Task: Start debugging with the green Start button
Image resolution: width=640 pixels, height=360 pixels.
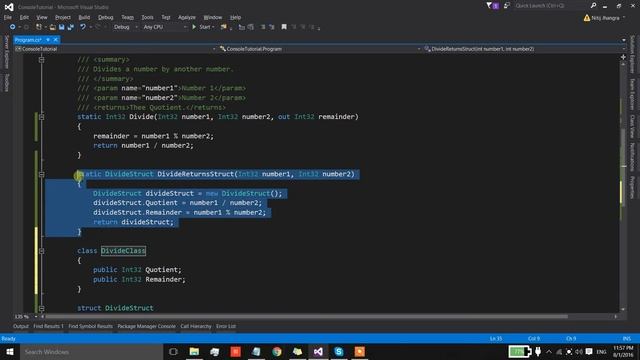Action: (202, 27)
